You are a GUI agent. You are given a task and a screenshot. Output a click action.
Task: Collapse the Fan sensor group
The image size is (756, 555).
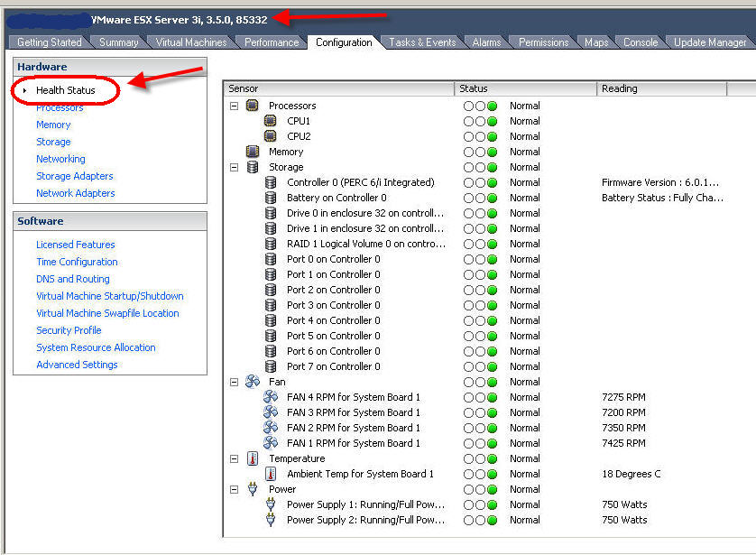click(x=235, y=382)
